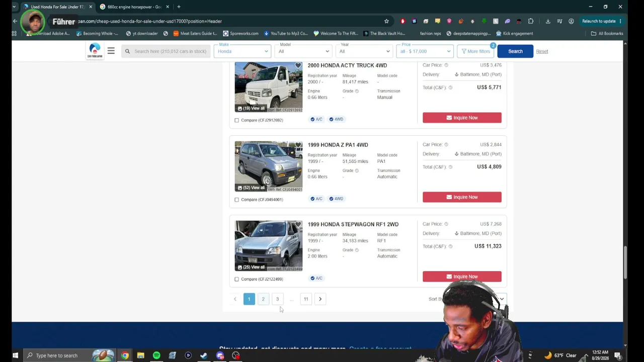644x362 pixels.
Task: Open the Chrome tab search chevron
Action: click(x=14, y=7)
